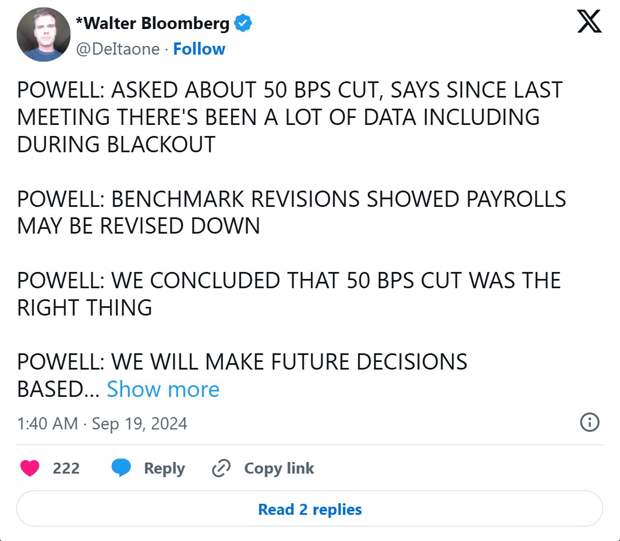The width and height of the screenshot is (620, 541).
Task: Open the tweet info circle icon
Action: coord(590,422)
